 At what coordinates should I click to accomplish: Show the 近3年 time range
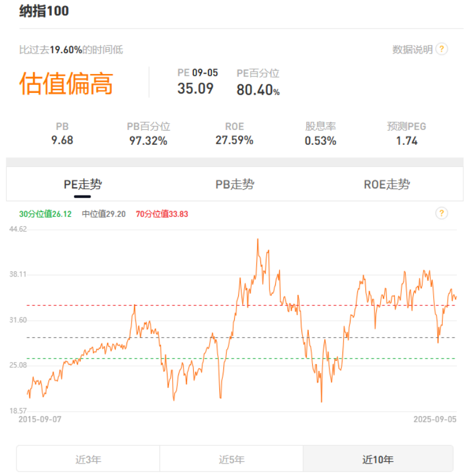point(88,459)
